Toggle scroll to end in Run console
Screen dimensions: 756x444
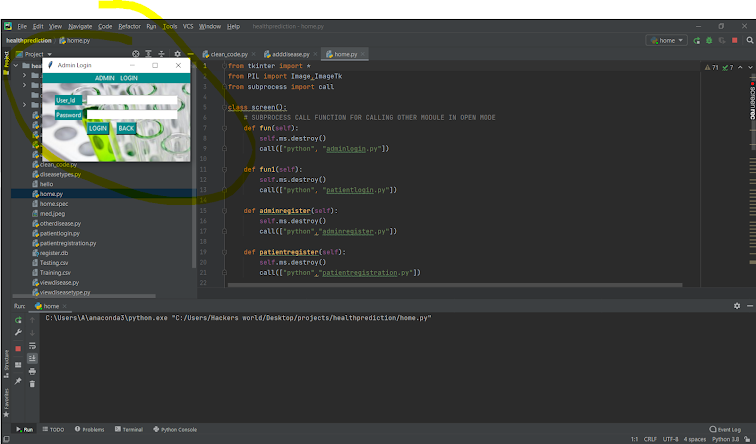click(x=32, y=358)
